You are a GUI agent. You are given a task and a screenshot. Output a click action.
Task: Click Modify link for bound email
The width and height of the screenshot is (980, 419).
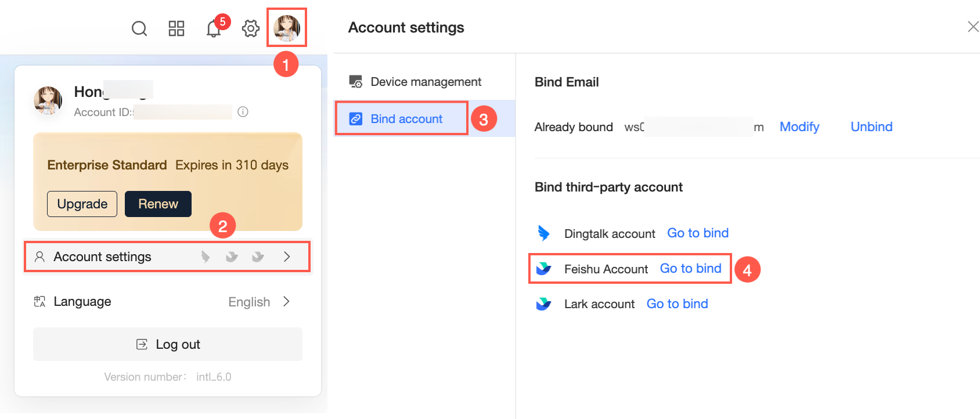(x=799, y=127)
